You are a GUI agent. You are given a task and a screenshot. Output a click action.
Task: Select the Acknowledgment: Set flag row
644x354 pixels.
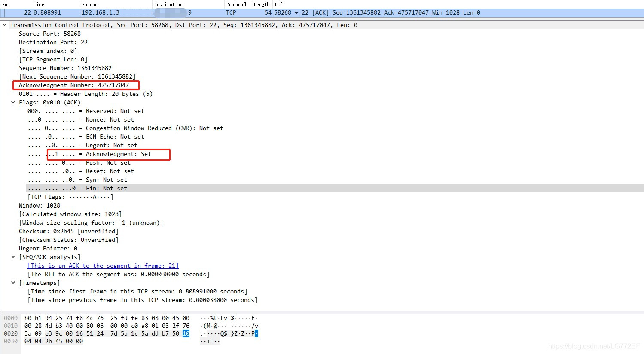click(x=89, y=154)
